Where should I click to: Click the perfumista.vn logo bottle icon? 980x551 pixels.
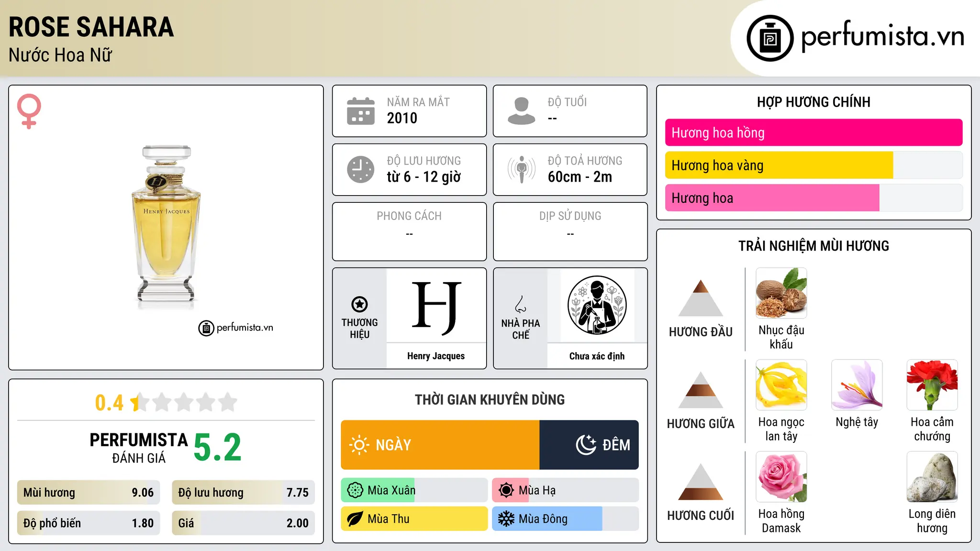tap(770, 38)
